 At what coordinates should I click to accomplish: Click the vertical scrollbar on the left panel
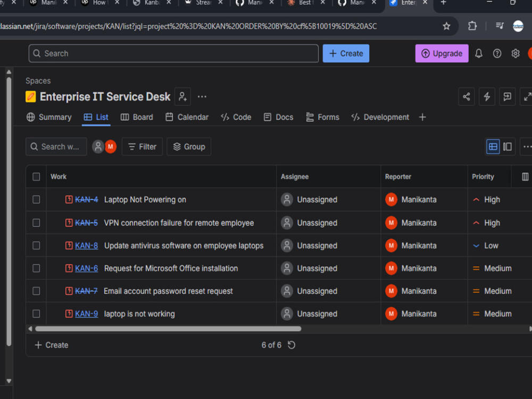(9, 212)
